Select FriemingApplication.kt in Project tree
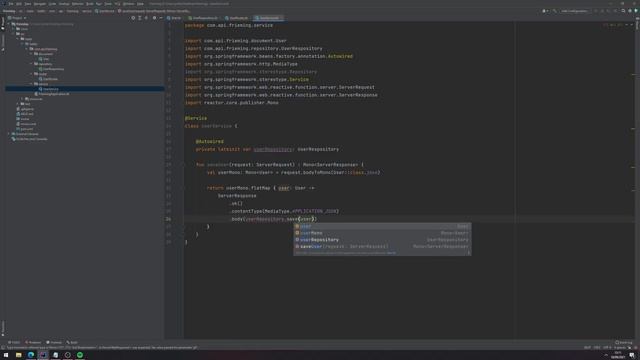Screen dimensions: 640x360 click(x=52, y=94)
